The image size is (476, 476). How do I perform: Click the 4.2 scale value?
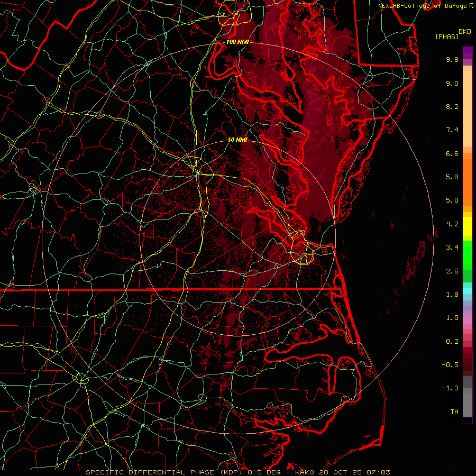452,224
